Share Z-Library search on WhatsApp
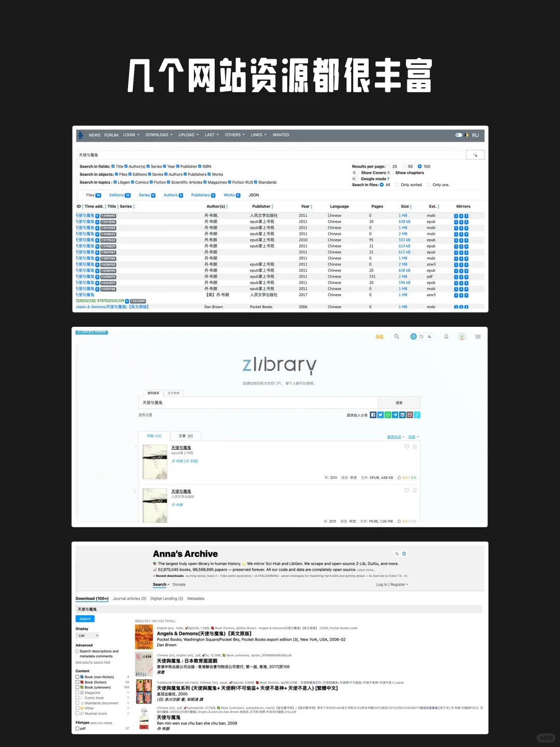560x747 pixels. click(388, 415)
